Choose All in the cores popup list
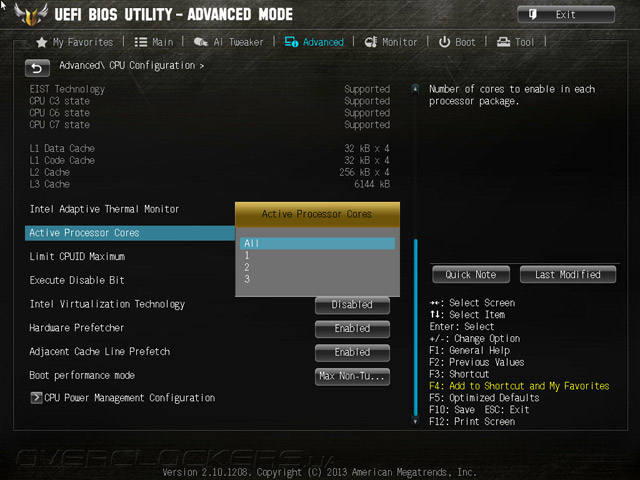 (317, 243)
